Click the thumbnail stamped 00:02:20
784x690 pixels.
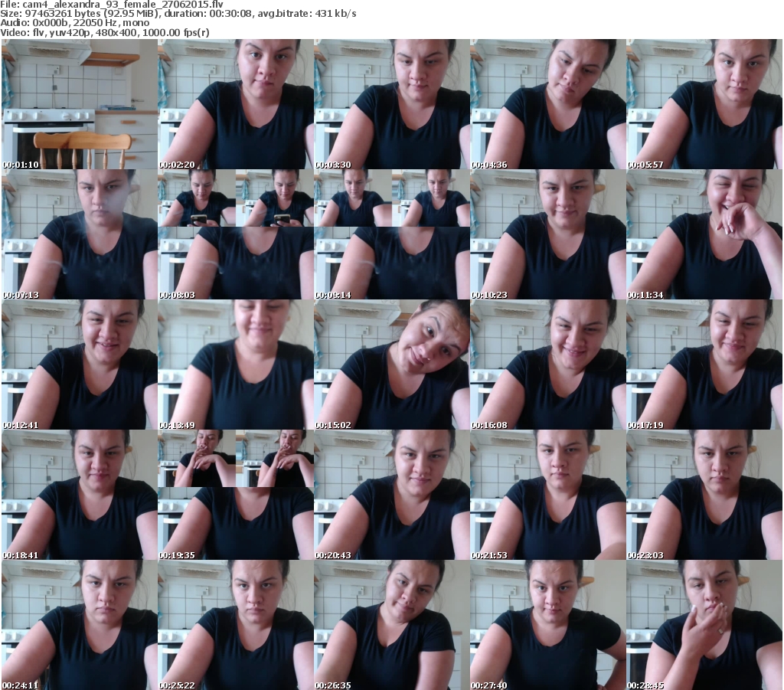coord(236,104)
